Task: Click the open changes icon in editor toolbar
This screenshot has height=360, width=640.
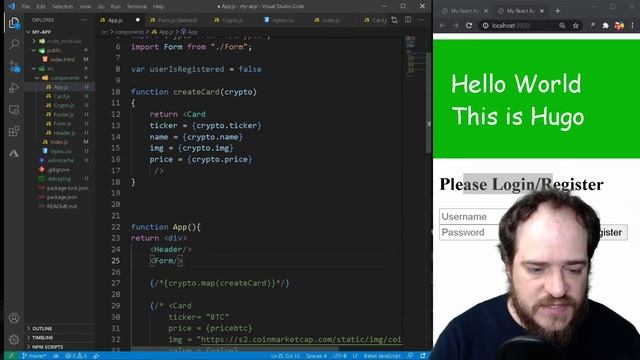Action: coord(394,20)
